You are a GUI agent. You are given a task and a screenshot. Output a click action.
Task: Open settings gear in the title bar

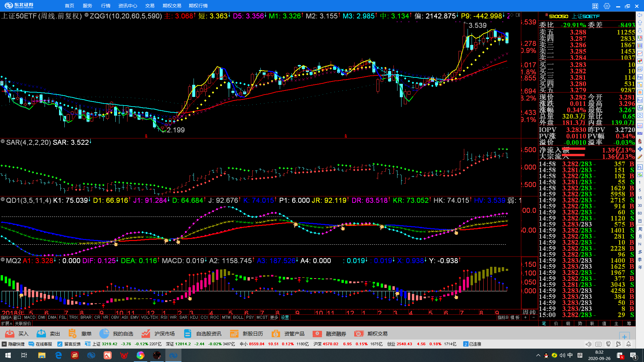[607, 6]
